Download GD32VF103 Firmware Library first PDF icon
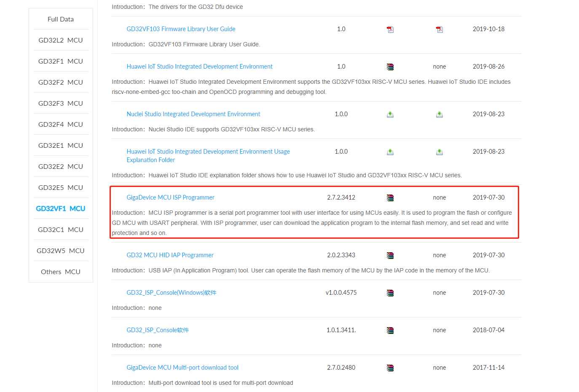 390,29
